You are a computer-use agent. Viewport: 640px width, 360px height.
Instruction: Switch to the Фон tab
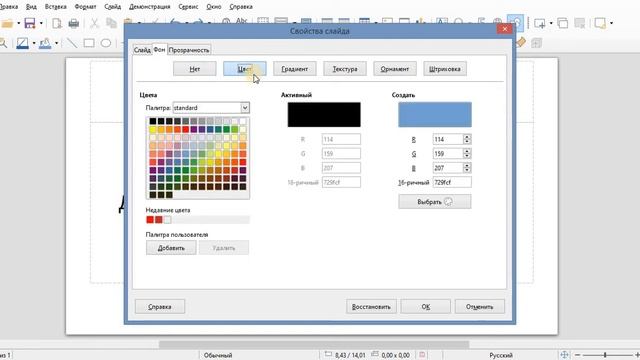point(159,49)
